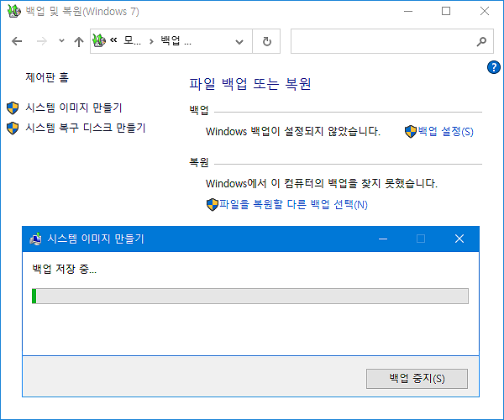
Task: Click text Windows에서 이 컴퓨터의 백업을 찾지 못했습니다.
Action: click(322, 183)
